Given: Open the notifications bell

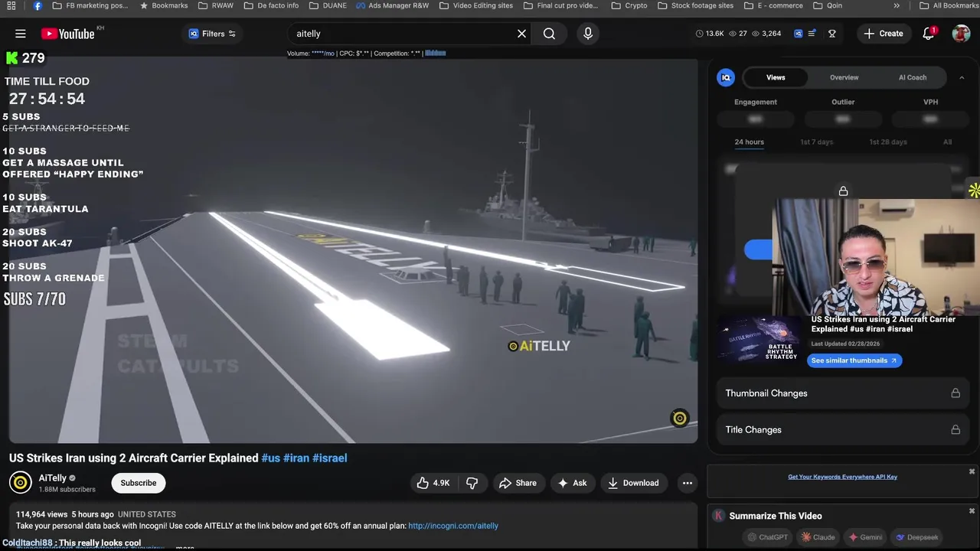Looking at the screenshot, I should point(929,34).
